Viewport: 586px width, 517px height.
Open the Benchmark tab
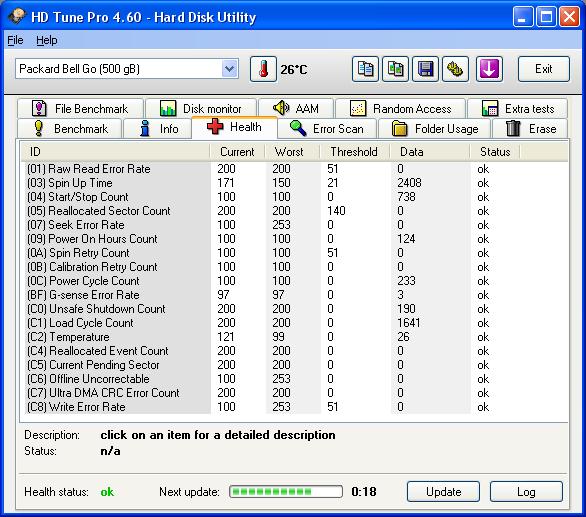[70, 129]
